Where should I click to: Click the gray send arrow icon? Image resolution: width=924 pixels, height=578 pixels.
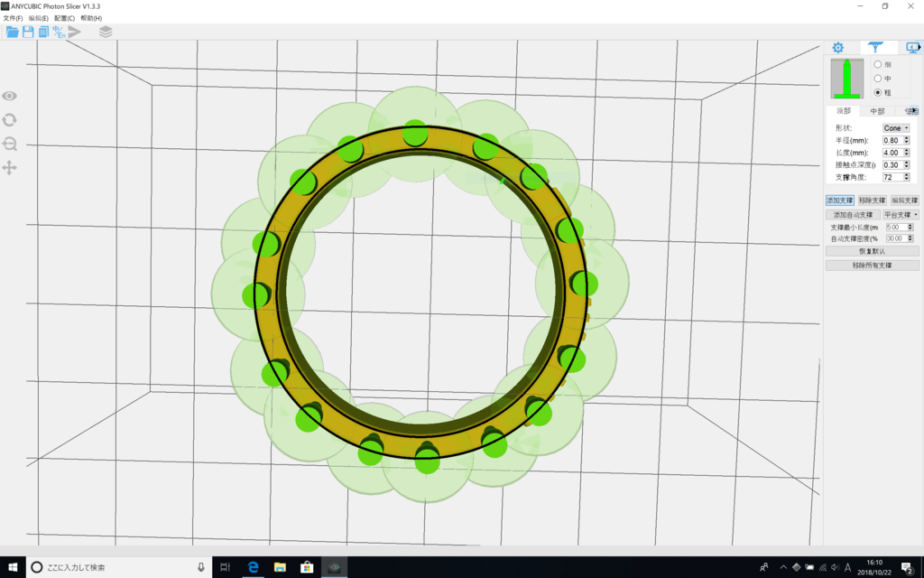point(74,32)
